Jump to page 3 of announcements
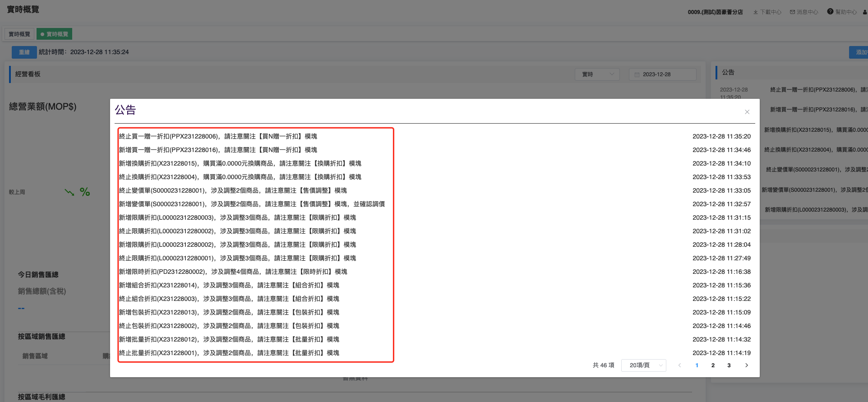 point(729,365)
